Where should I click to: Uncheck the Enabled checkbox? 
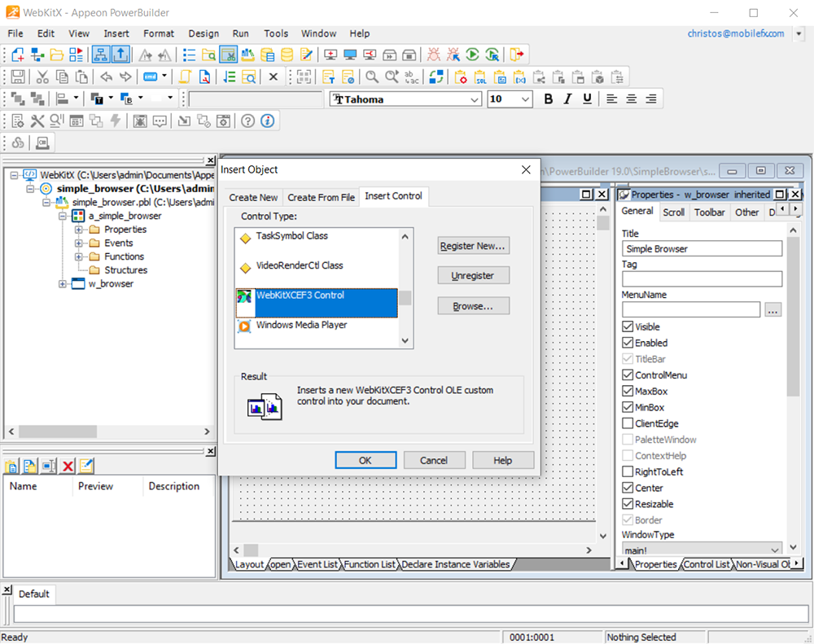[x=628, y=343]
